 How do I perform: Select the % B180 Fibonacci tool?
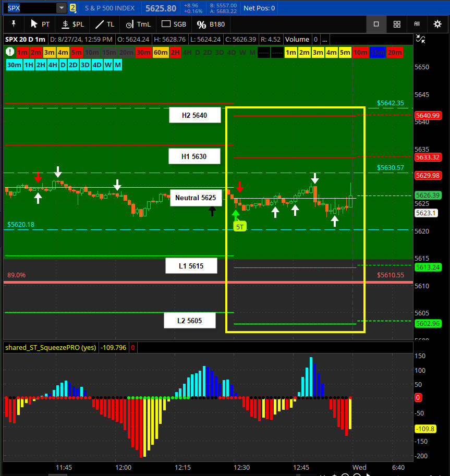click(211, 25)
